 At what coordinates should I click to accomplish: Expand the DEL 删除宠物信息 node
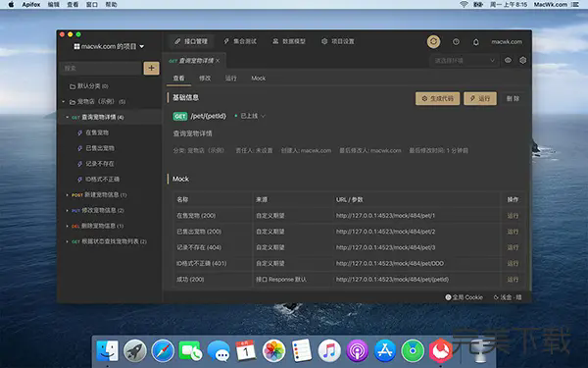click(x=67, y=226)
